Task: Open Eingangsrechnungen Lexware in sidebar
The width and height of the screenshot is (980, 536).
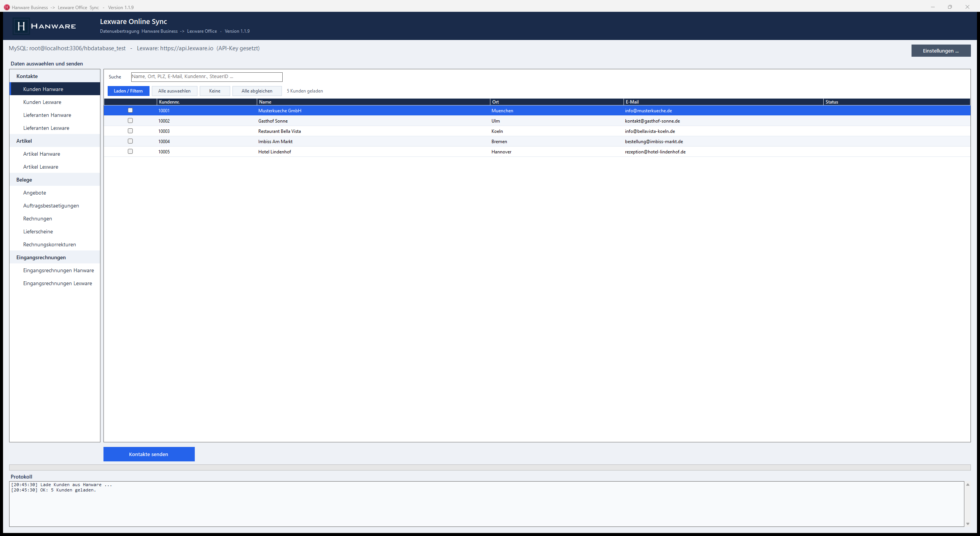Action: coord(55,283)
